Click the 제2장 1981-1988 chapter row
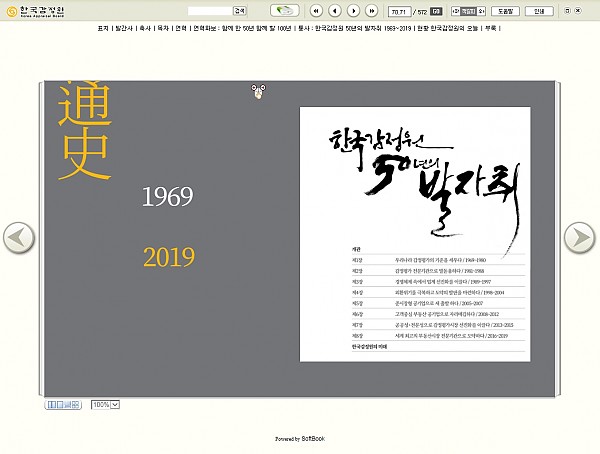 439,271
